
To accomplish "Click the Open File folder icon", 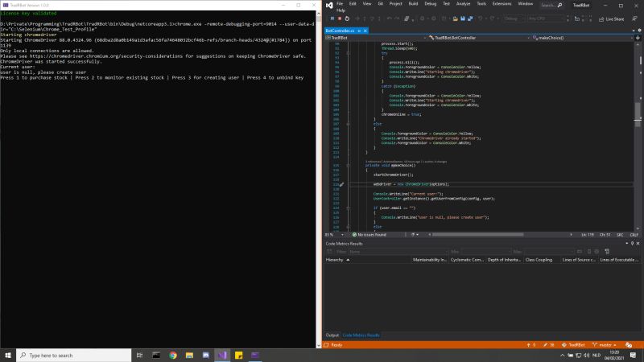I will (x=455, y=19).
